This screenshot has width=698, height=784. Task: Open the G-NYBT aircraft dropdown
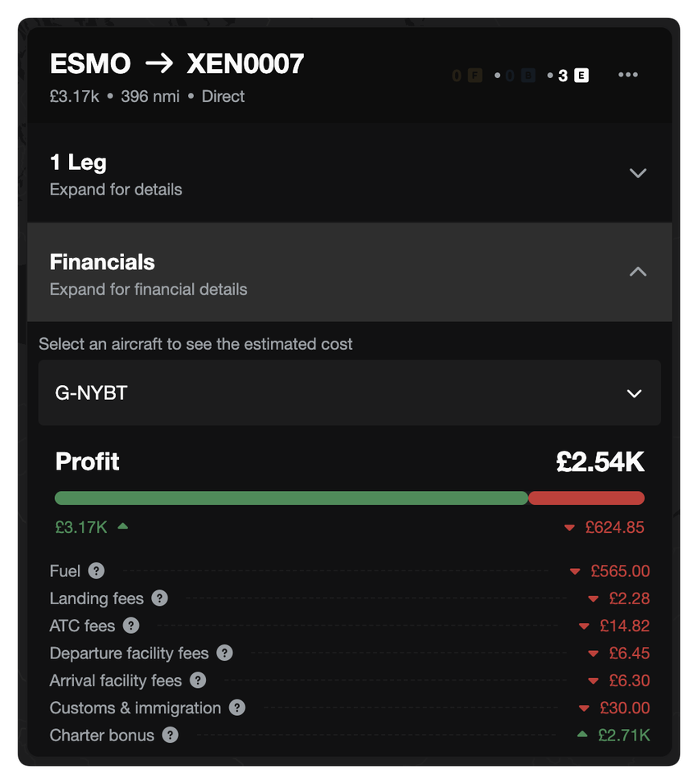click(349, 393)
